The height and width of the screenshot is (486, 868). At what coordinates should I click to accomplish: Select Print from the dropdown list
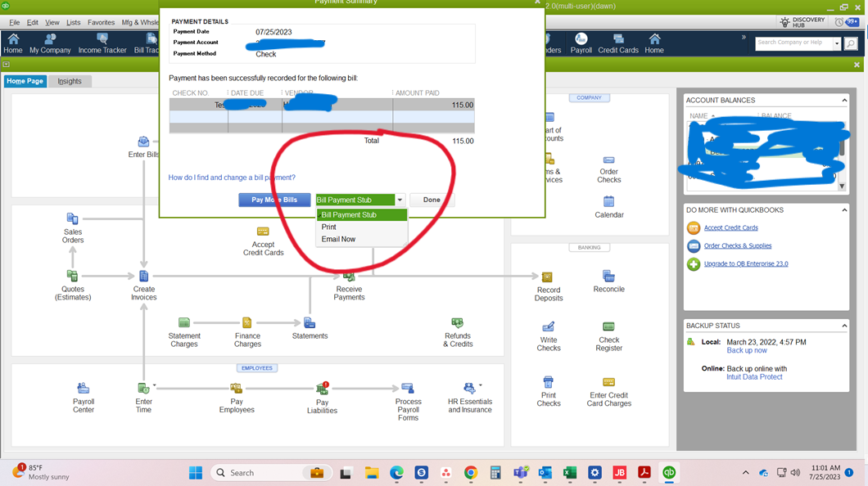click(x=329, y=227)
